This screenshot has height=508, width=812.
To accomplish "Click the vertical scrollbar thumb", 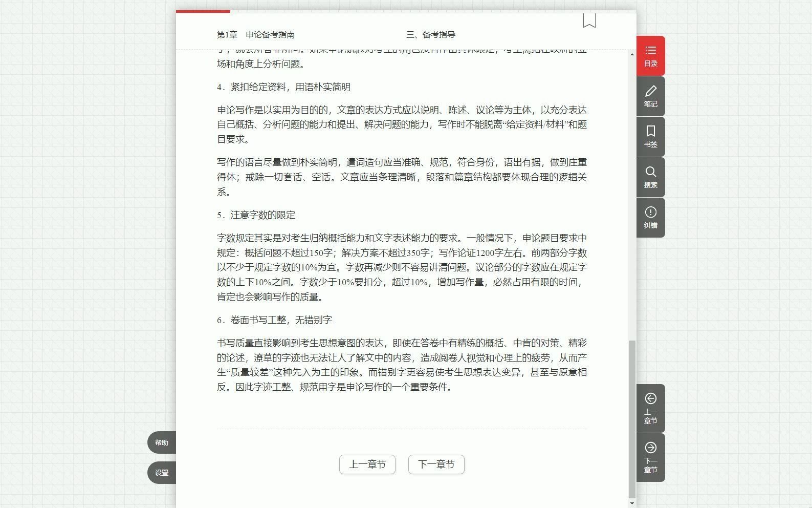I will (632, 419).
